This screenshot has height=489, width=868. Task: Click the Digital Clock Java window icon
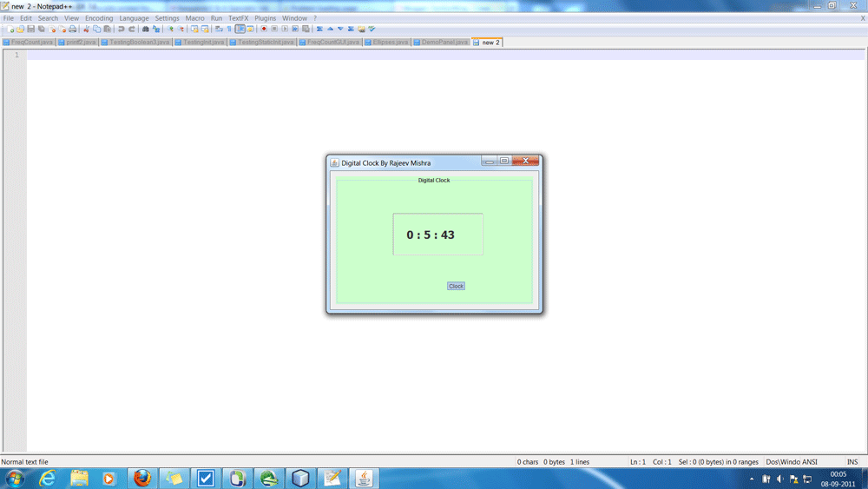334,162
